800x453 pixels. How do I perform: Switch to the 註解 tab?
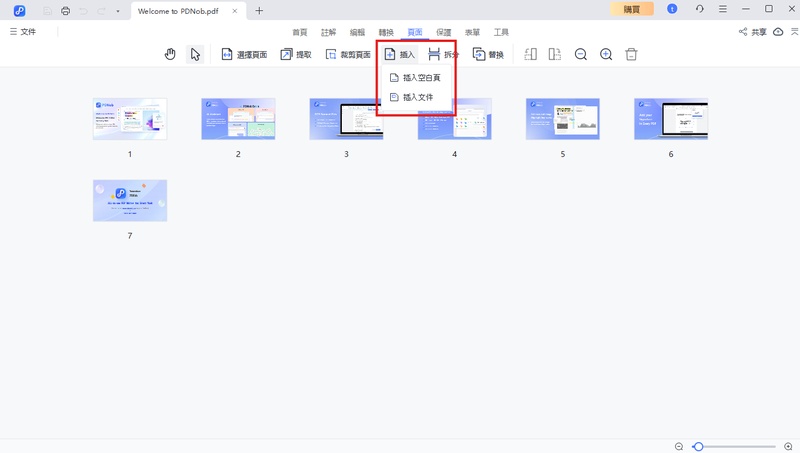click(329, 32)
